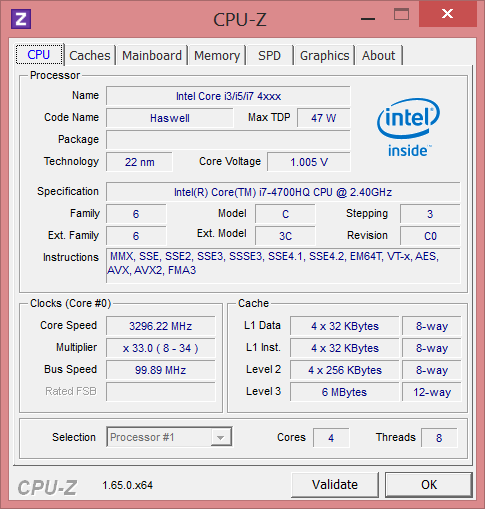This screenshot has height=509, width=485.
Task: Click the Model value C
Action: pos(285,214)
